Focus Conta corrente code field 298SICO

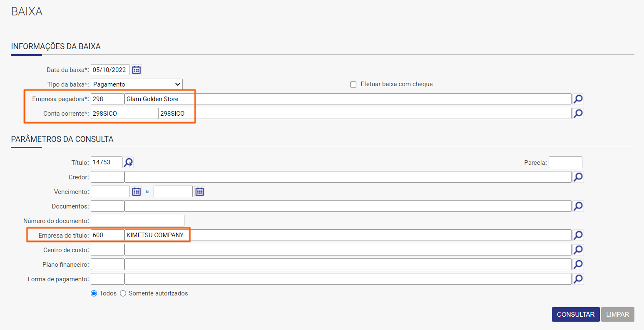point(124,114)
